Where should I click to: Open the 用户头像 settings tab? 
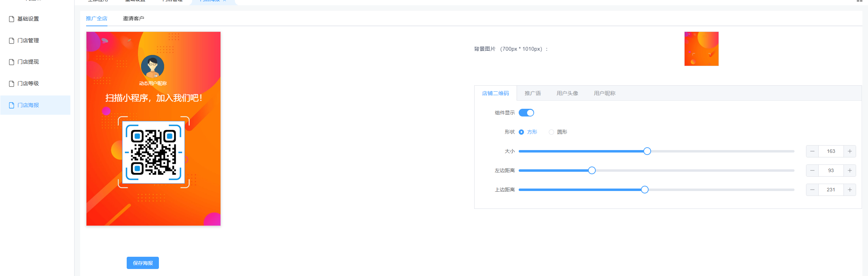[567, 93]
